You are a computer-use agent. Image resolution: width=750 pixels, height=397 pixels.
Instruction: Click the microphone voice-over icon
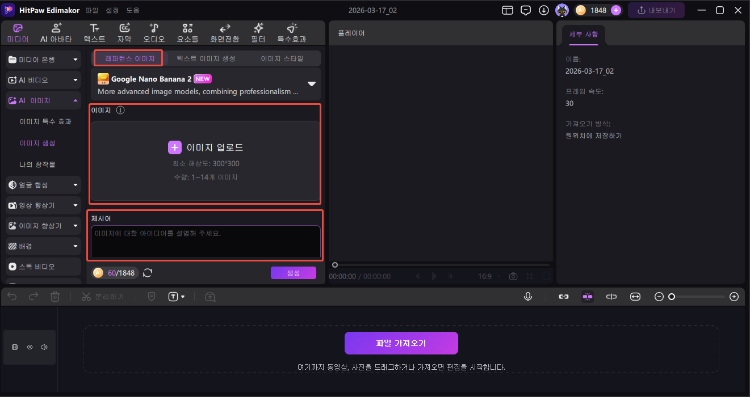[x=528, y=297]
